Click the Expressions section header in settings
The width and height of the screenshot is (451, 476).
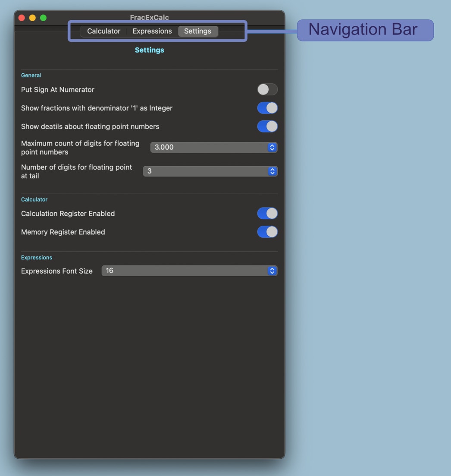coord(37,258)
